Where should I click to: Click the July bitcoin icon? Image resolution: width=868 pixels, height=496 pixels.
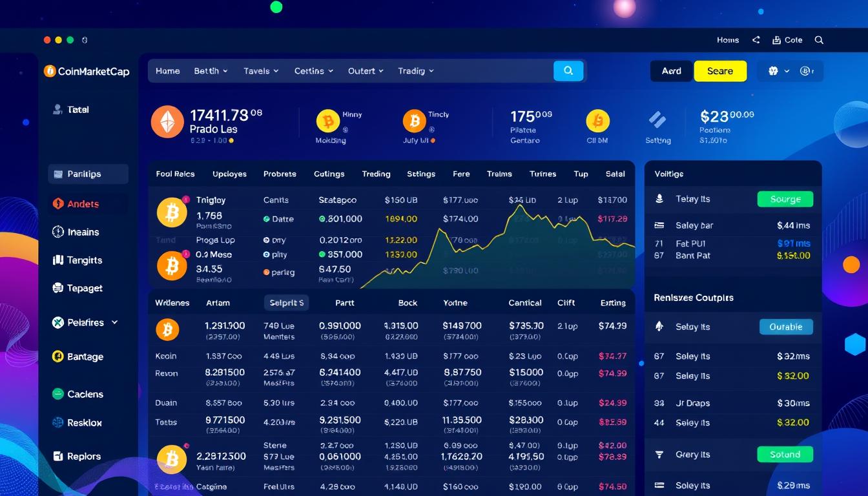(x=414, y=121)
